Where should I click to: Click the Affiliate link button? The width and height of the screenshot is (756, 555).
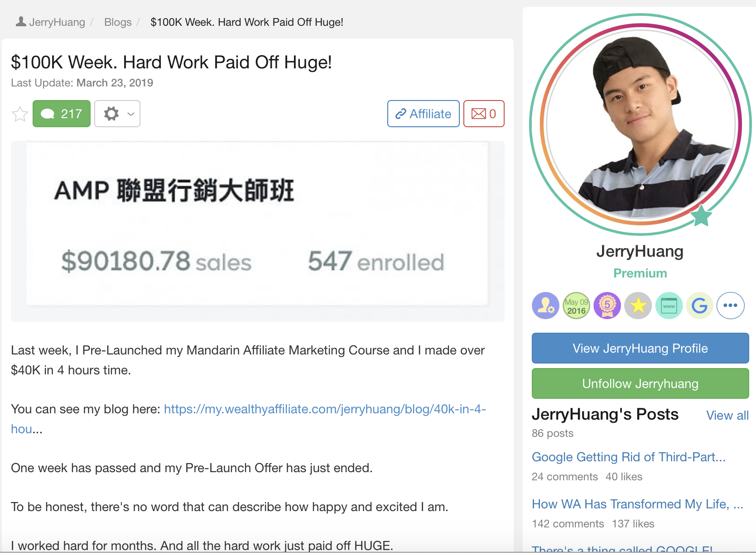(x=424, y=114)
